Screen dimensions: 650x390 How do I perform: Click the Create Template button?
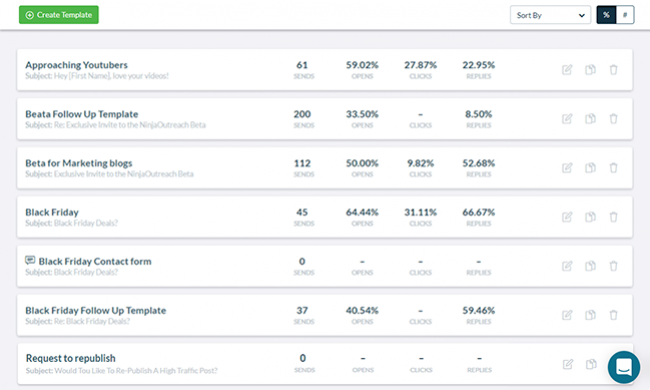[59, 15]
